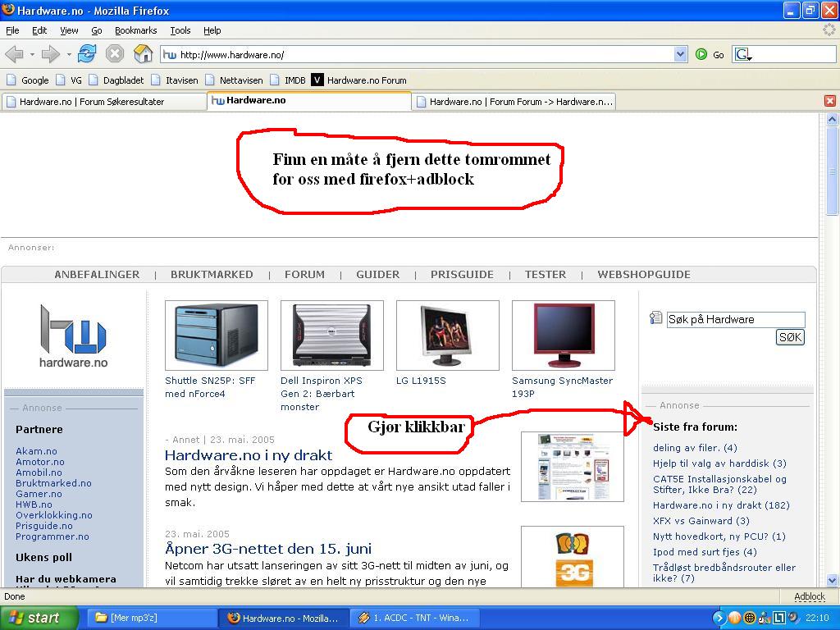
Task: Open the Dell Inspiron XPS laptop thumbnail
Action: (332, 336)
